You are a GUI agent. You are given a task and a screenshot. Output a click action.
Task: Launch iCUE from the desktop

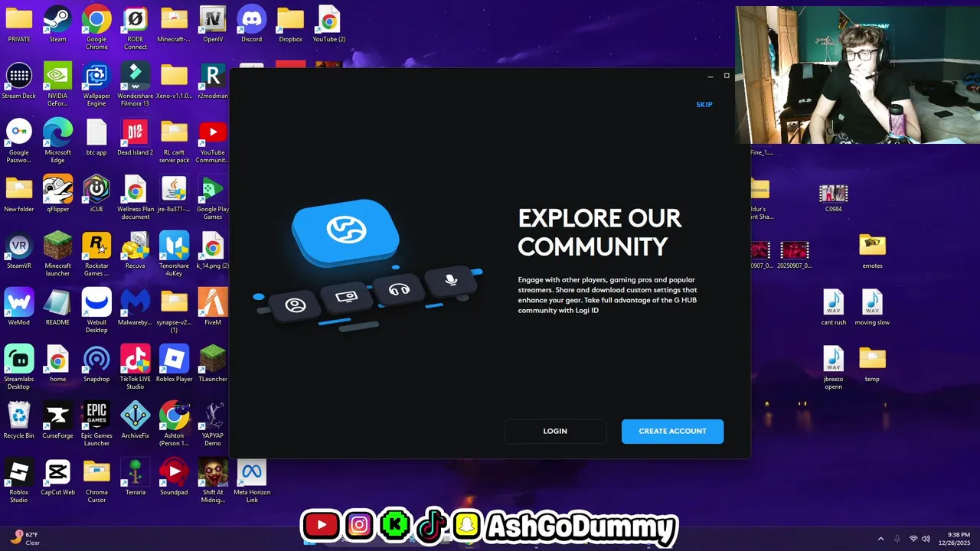[x=96, y=194]
